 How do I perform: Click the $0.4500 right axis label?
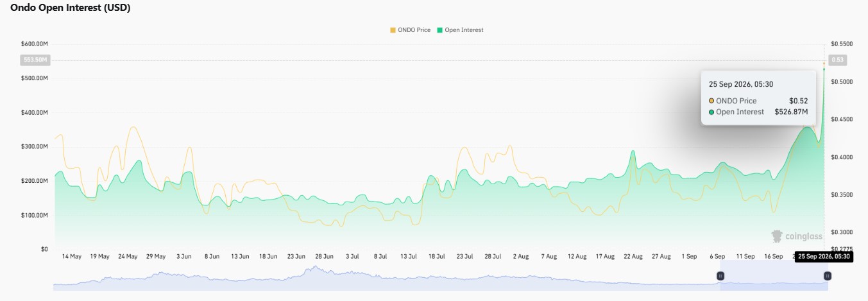click(842, 119)
